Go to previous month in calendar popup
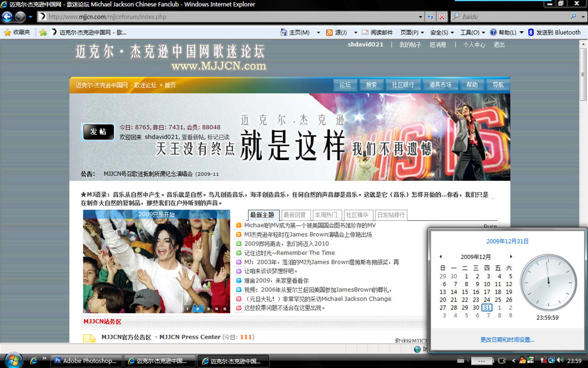 tap(440, 257)
